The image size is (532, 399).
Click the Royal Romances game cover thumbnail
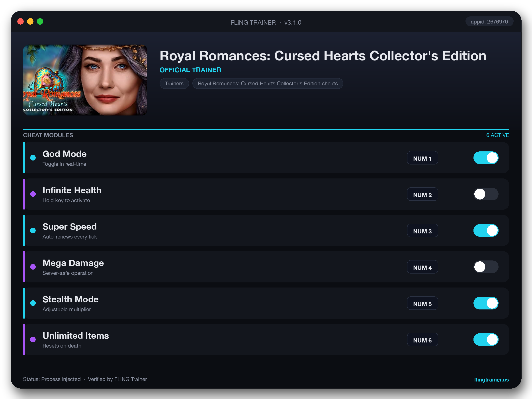coord(85,80)
